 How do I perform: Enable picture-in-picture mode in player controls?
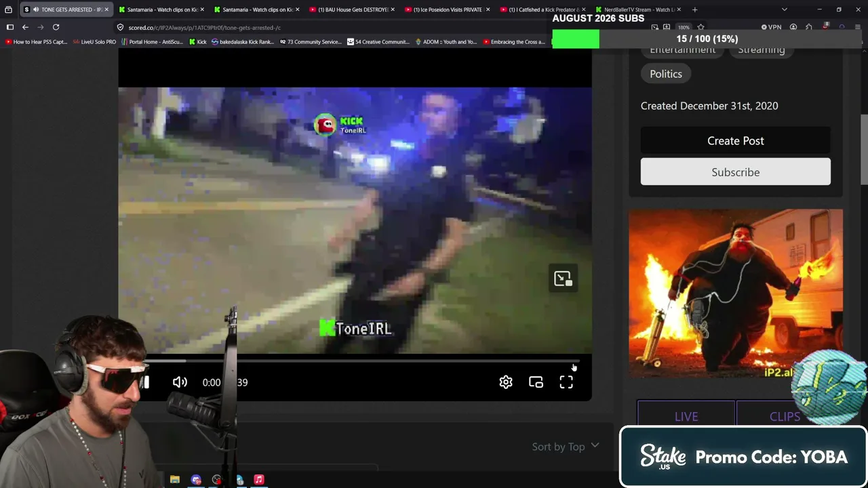pyautogui.click(x=536, y=382)
